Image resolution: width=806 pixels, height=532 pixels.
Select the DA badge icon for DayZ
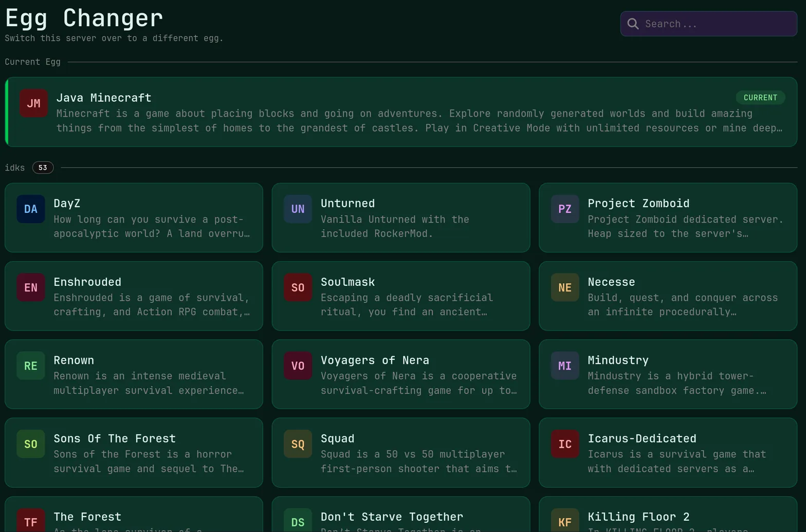click(x=31, y=209)
